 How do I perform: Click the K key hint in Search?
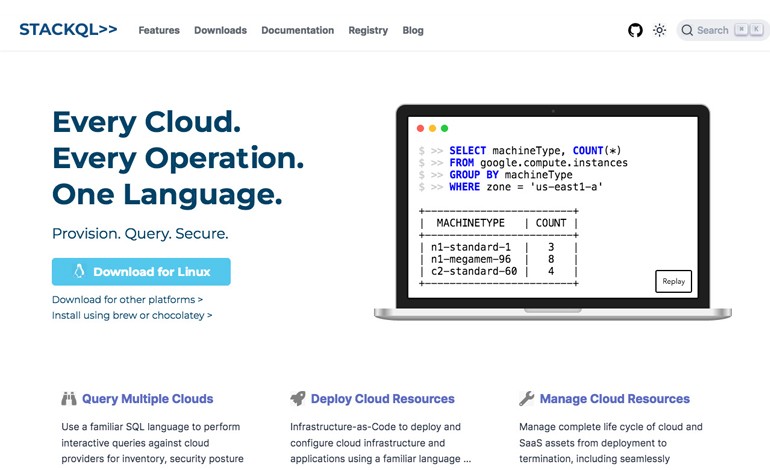pos(756,29)
